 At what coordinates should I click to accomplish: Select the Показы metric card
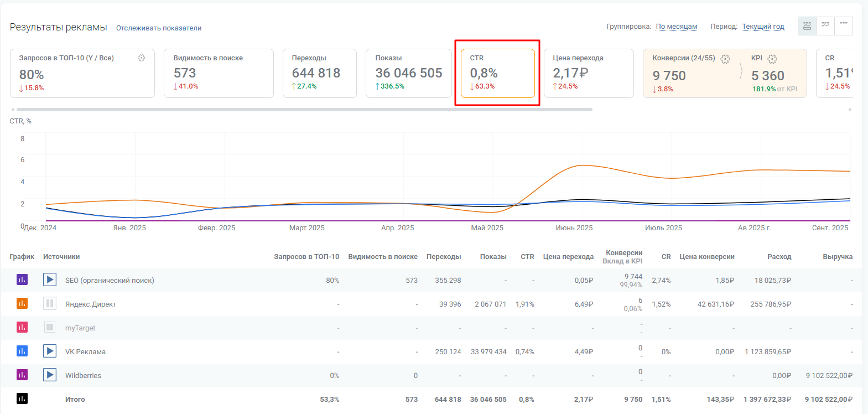(408, 73)
